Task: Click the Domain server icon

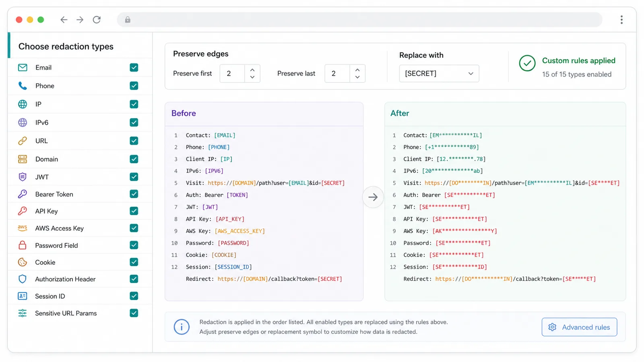Action: pos(23,159)
